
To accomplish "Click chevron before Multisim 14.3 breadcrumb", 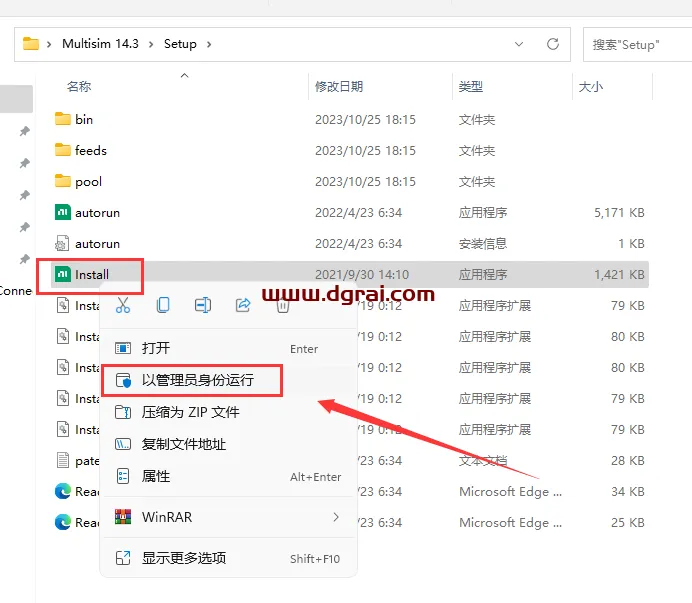I will (49, 44).
